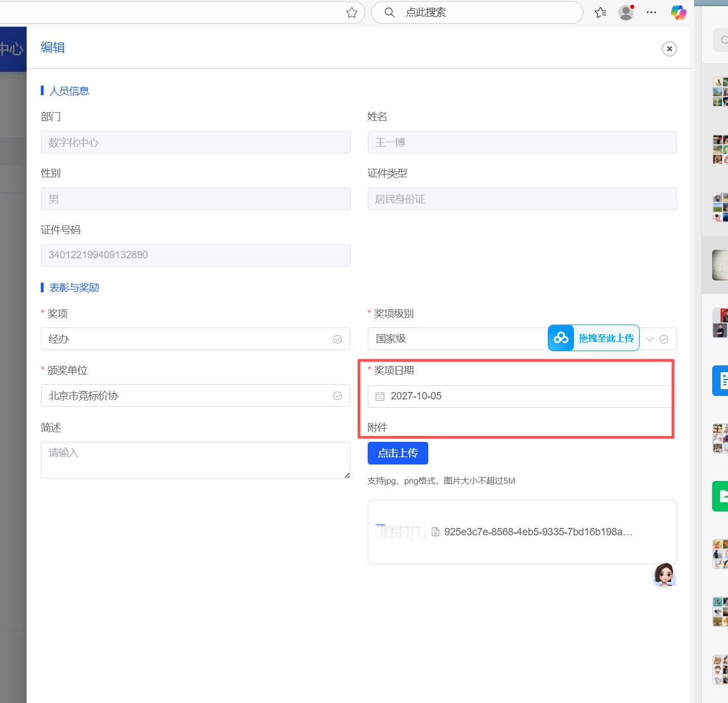This screenshot has height=703, width=728.
Task: Open the browser favorites list icon
Action: [601, 12]
